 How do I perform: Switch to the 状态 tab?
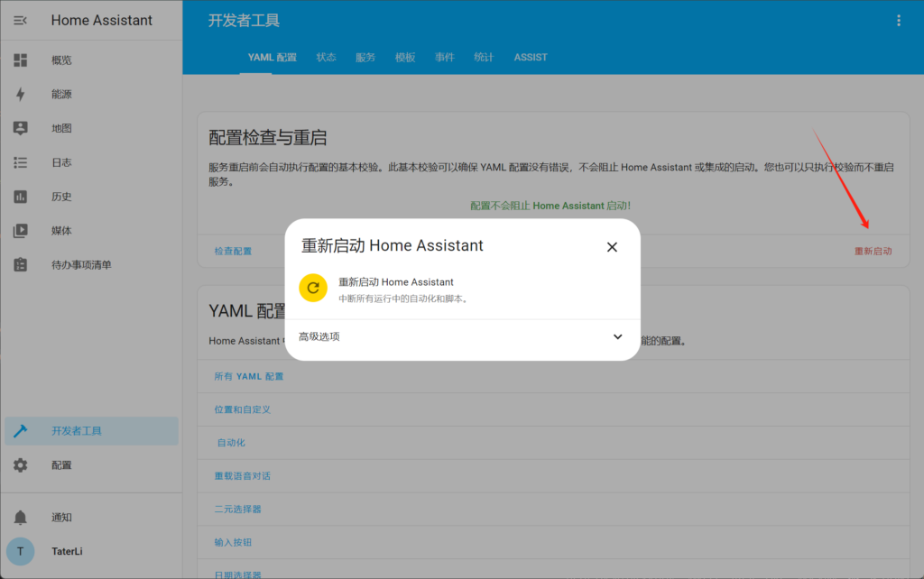point(326,57)
